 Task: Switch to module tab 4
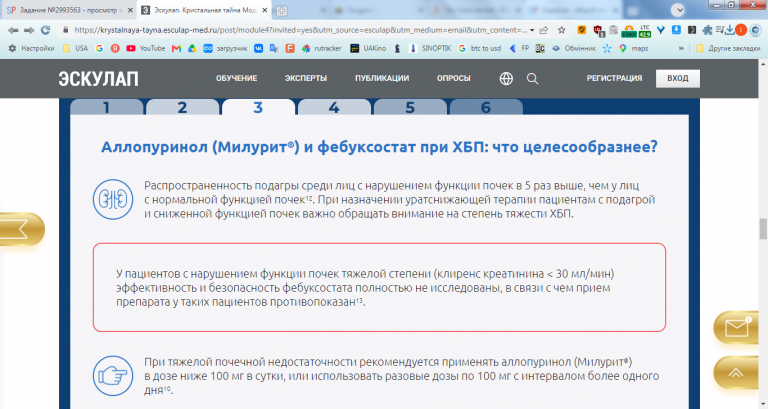[334, 107]
